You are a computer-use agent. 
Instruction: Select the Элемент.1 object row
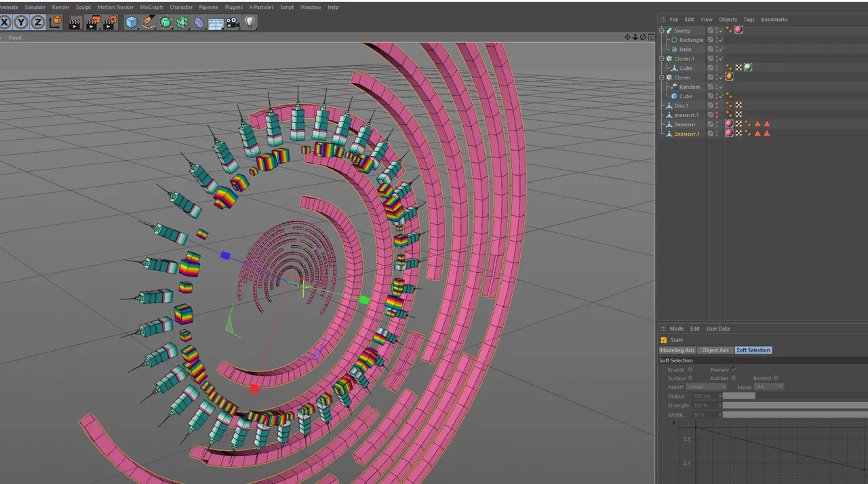click(x=686, y=134)
